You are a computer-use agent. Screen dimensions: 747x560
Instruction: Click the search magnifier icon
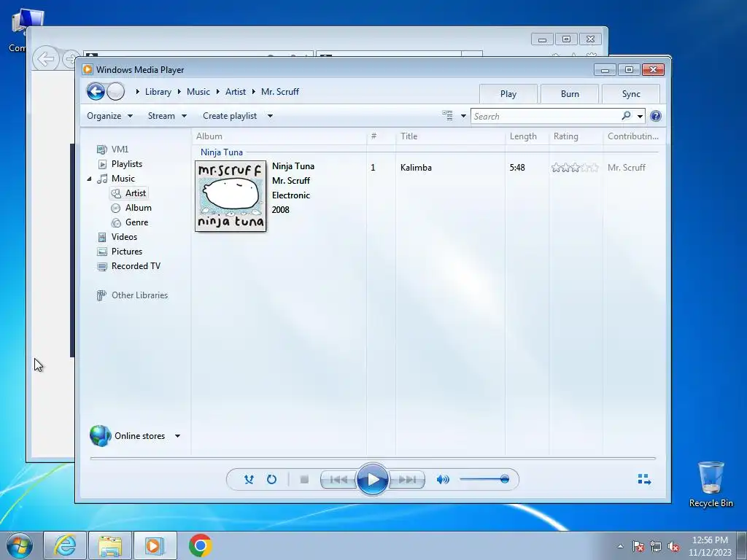(x=626, y=116)
